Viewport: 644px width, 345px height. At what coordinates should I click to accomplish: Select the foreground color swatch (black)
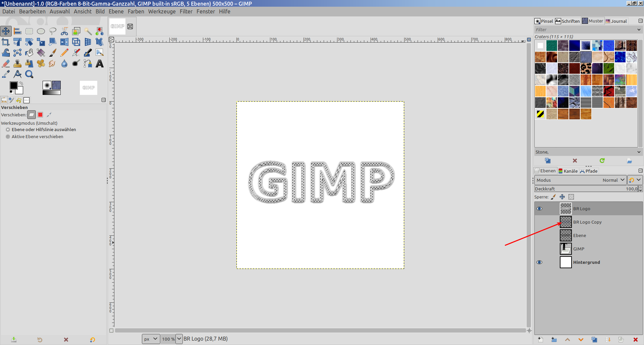pyautogui.click(x=13, y=85)
